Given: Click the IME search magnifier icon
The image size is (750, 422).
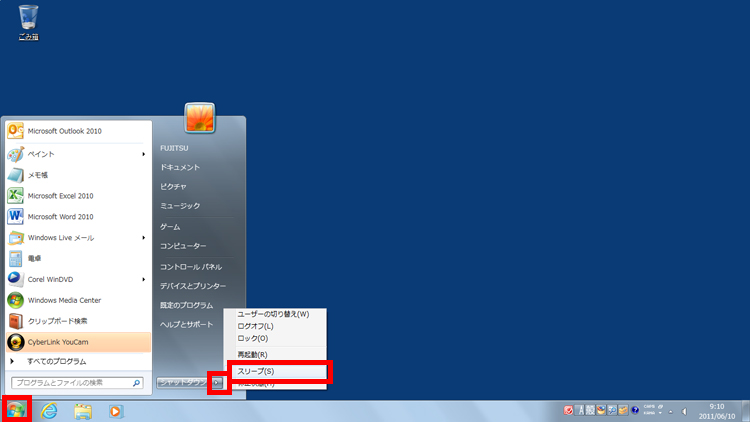Looking at the screenshot, I should click(x=612, y=411).
